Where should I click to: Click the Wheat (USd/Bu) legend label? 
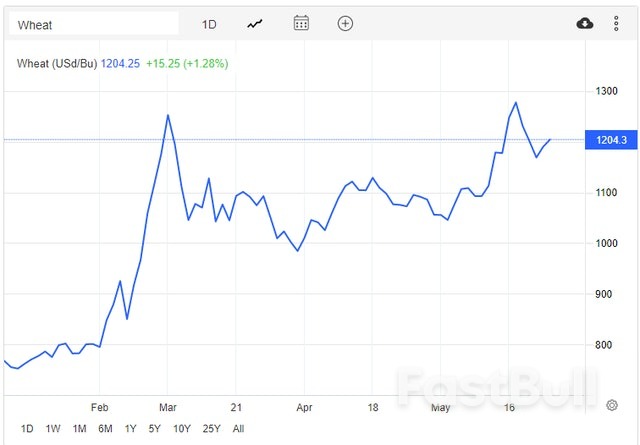point(57,63)
